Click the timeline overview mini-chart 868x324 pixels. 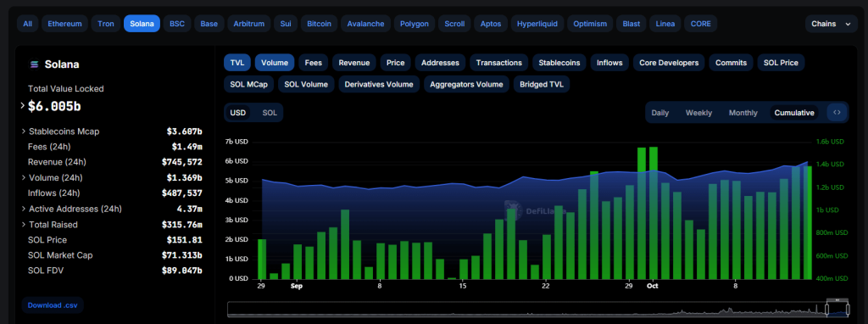click(537, 309)
